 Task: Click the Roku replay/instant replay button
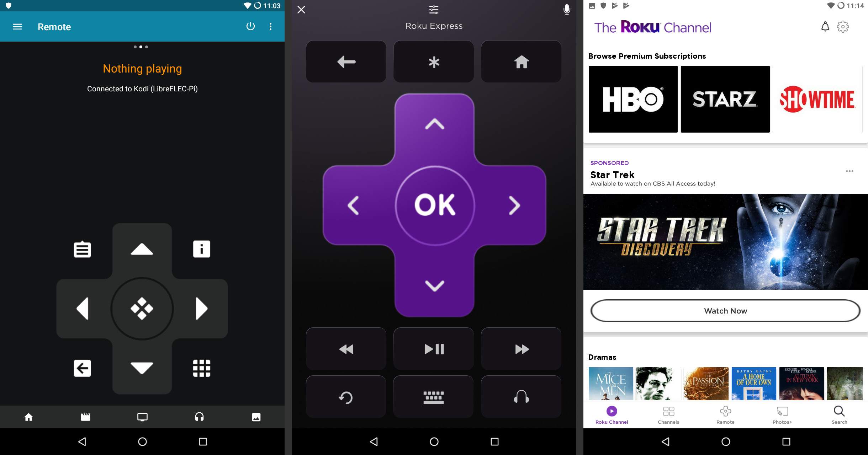(x=345, y=396)
